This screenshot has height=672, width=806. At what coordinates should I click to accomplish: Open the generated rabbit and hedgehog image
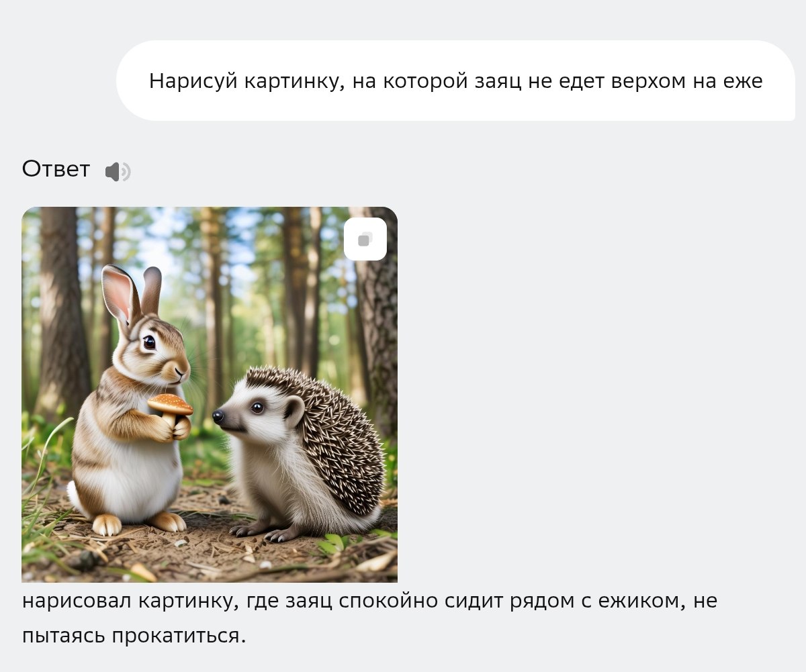[x=210, y=394]
